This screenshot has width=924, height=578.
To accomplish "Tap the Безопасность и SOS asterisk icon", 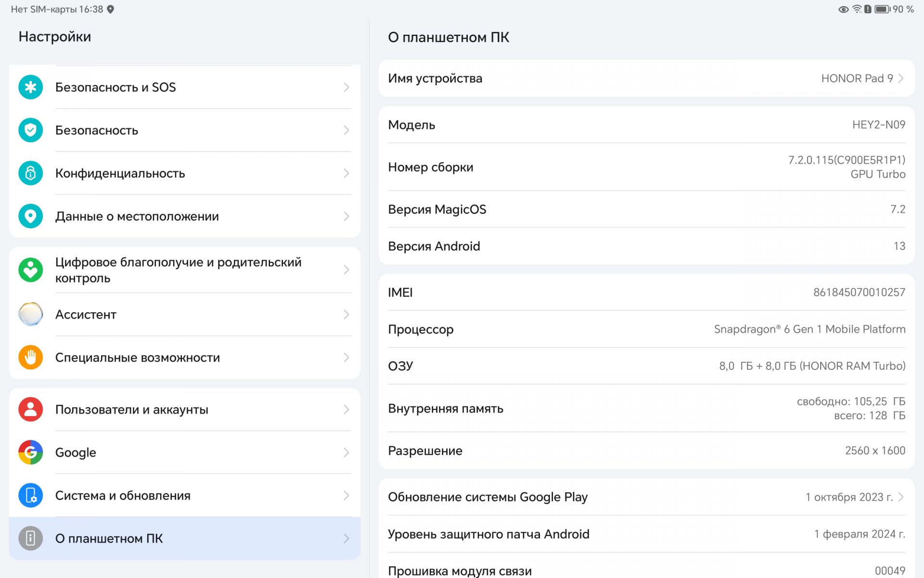I will [x=30, y=87].
